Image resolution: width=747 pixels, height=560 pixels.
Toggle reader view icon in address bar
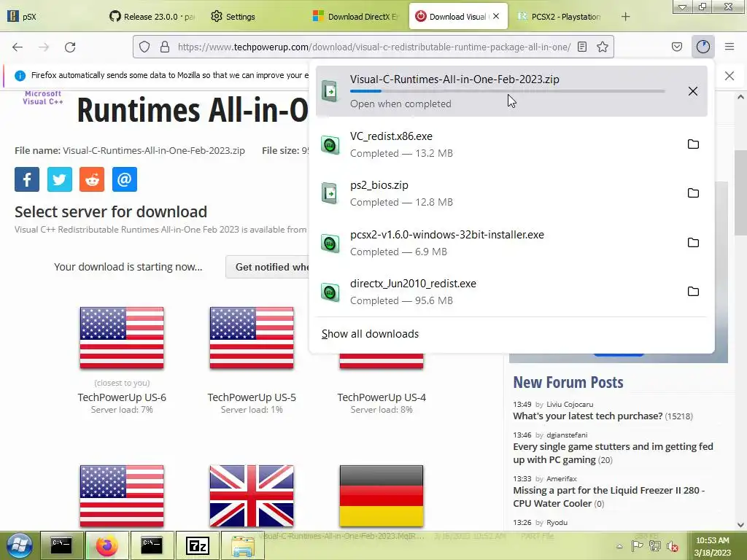tap(581, 47)
